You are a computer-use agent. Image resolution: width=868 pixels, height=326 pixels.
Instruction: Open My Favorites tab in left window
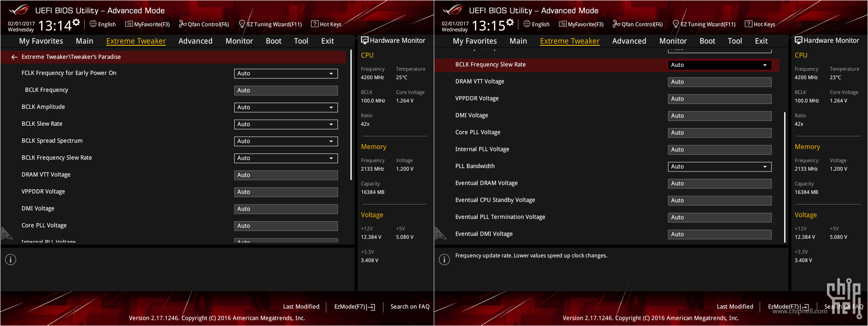click(x=41, y=41)
